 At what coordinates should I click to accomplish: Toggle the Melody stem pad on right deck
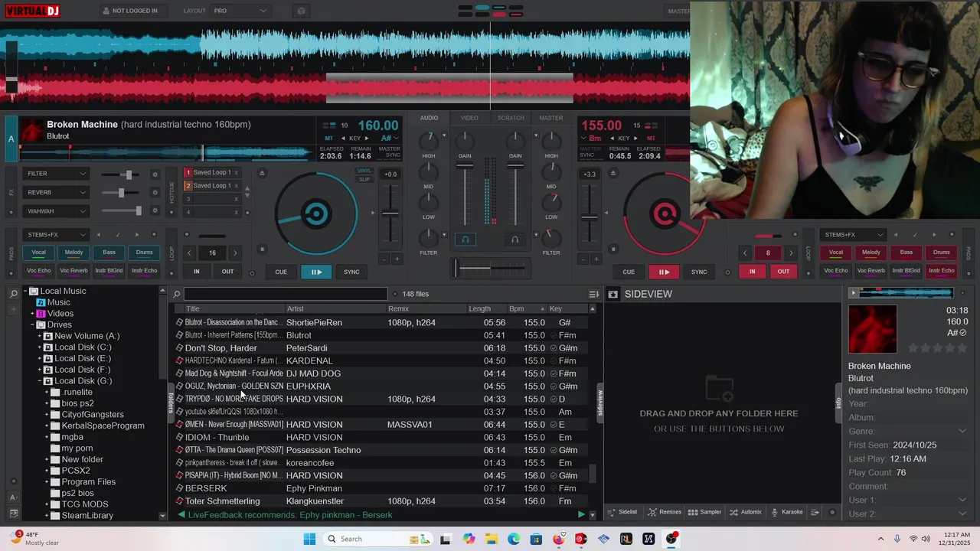(871, 253)
